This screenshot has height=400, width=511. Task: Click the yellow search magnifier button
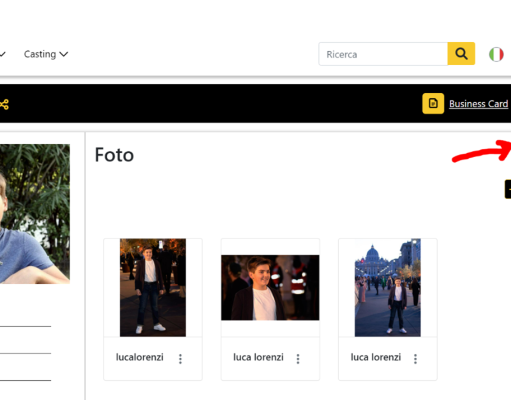(461, 54)
